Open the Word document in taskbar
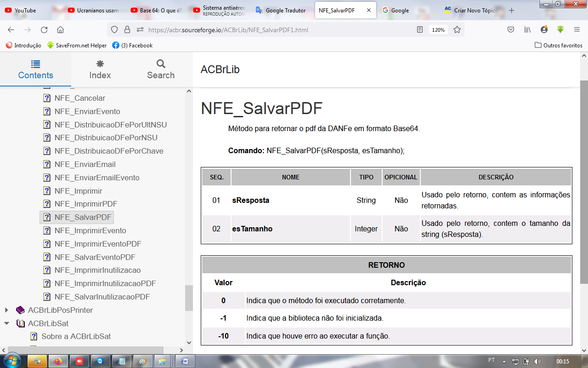 (x=184, y=361)
